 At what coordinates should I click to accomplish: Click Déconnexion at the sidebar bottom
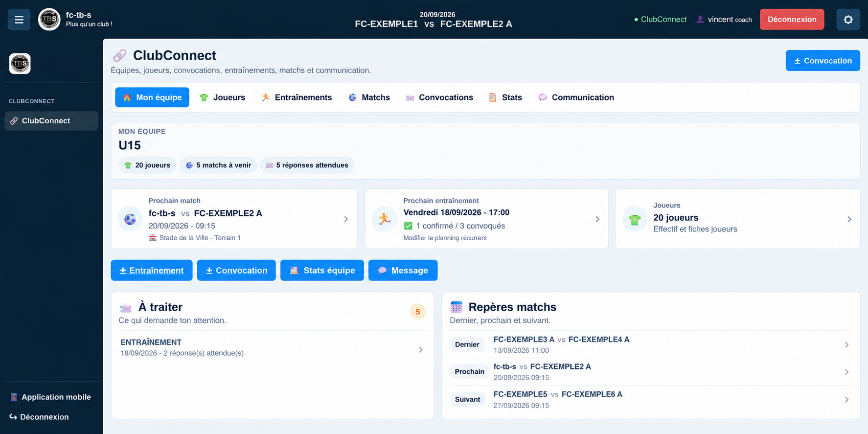pyautogui.click(x=40, y=417)
